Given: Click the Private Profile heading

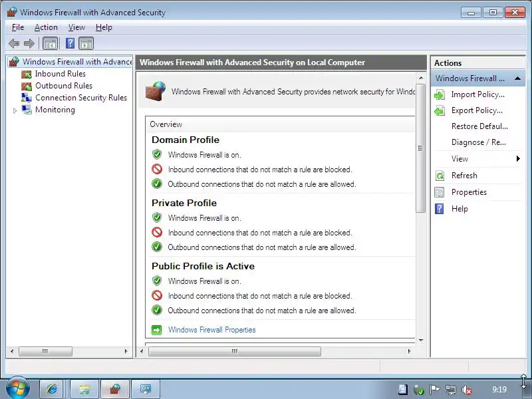Looking at the screenshot, I should pos(184,203).
